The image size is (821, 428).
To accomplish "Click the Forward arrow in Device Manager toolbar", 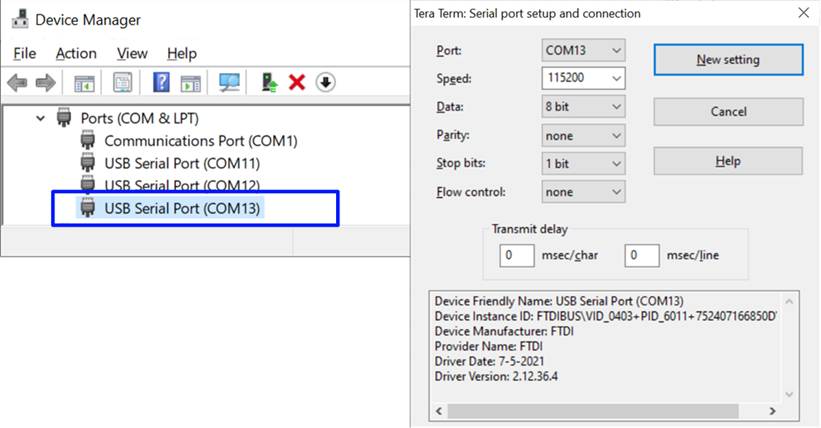I will tap(45, 83).
